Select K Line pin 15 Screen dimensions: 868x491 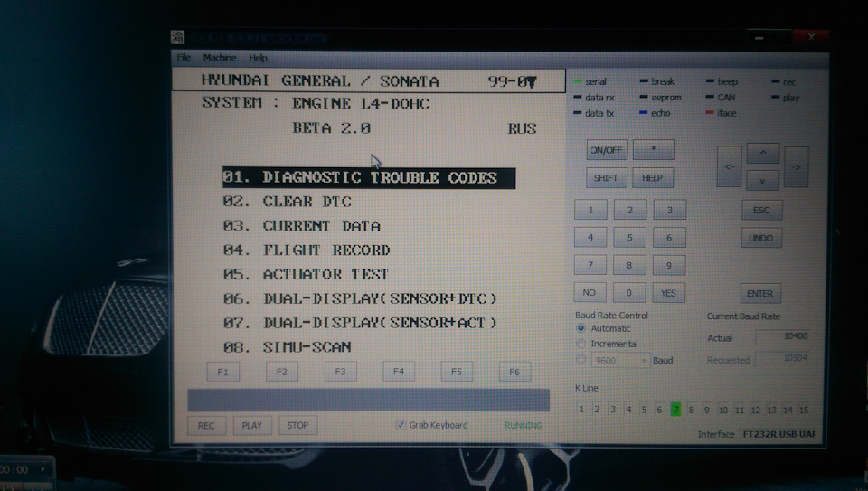[804, 411]
